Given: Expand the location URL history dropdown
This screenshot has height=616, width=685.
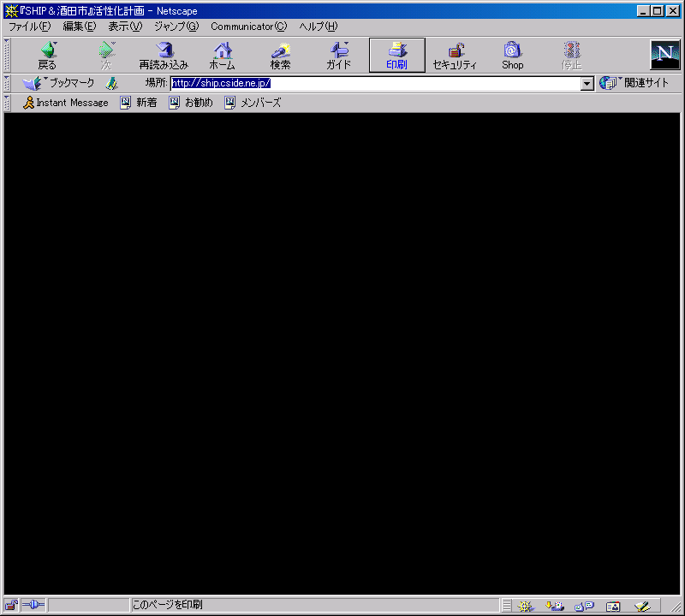Looking at the screenshot, I should pos(587,83).
